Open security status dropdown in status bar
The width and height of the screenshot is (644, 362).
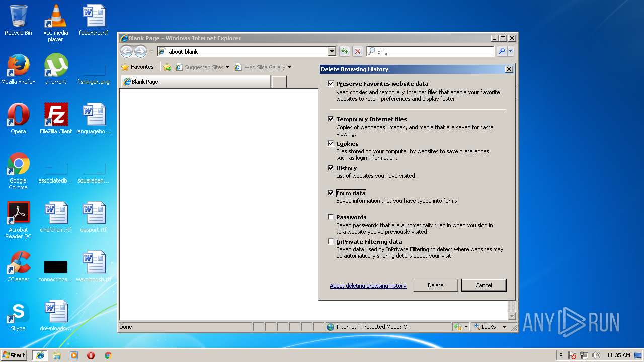tap(465, 327)
